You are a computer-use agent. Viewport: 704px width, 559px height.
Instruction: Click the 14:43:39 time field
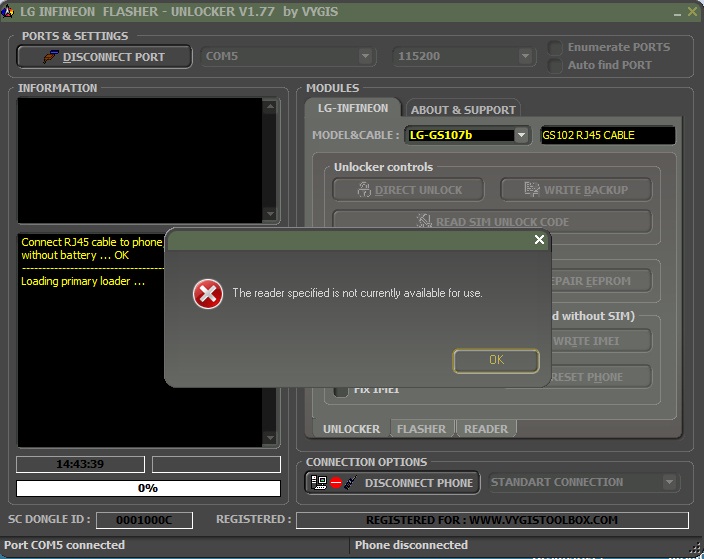80,464
